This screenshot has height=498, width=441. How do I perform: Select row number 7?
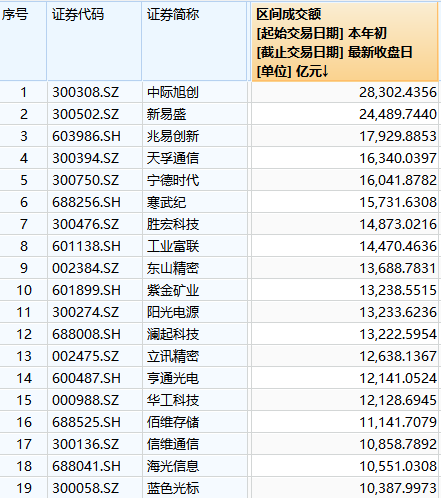24,224
